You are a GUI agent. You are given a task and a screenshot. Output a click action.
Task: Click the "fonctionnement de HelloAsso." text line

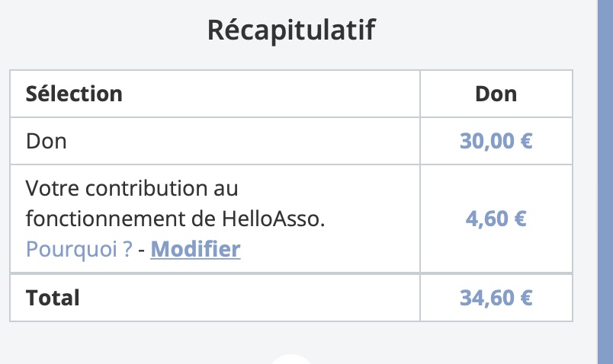pos(175,219)
